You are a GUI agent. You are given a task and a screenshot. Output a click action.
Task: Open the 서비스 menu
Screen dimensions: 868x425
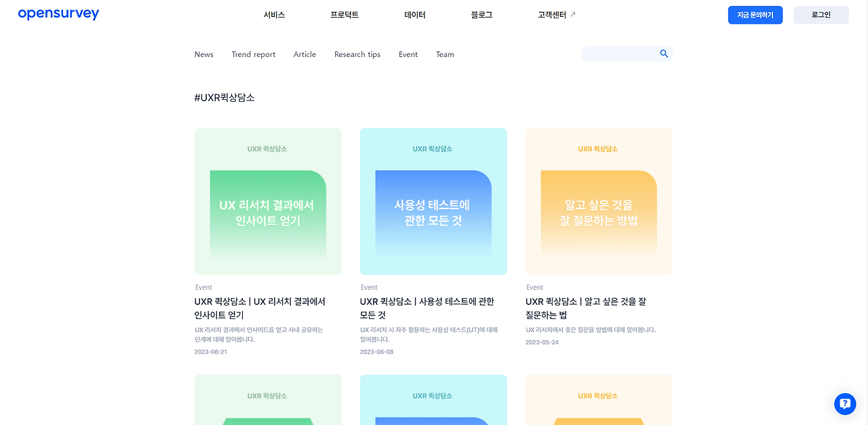274,15
